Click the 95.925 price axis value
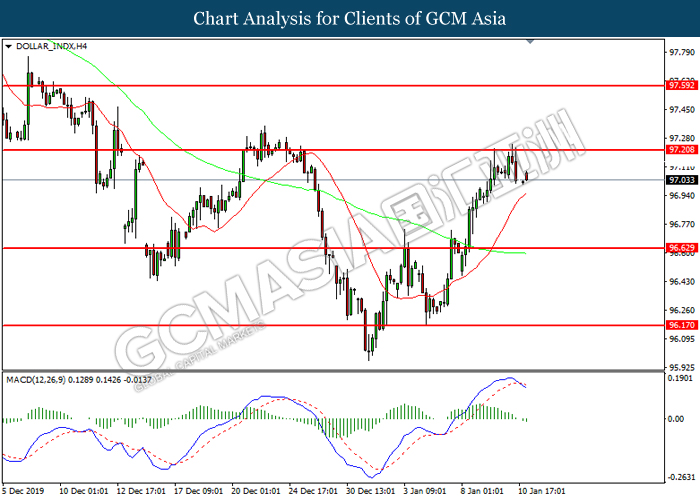This screenshot has width=700, height=500. click(x=682, y=368)
